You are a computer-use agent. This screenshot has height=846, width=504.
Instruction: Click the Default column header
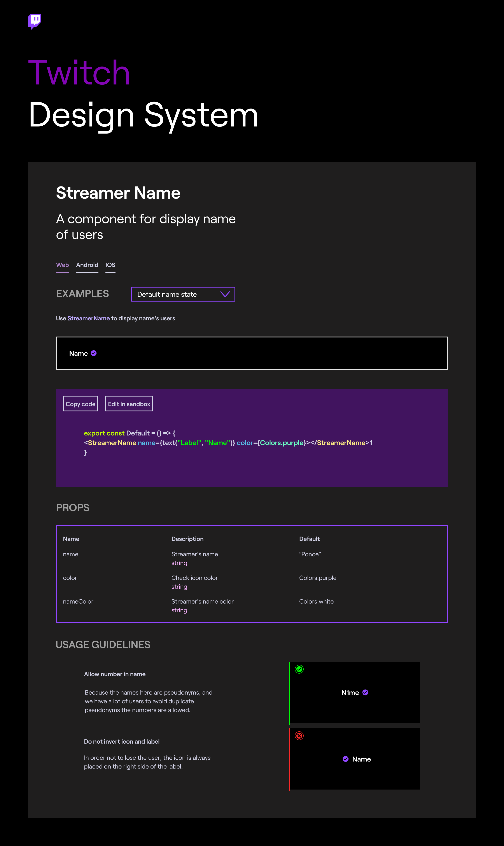coord(309,539)
